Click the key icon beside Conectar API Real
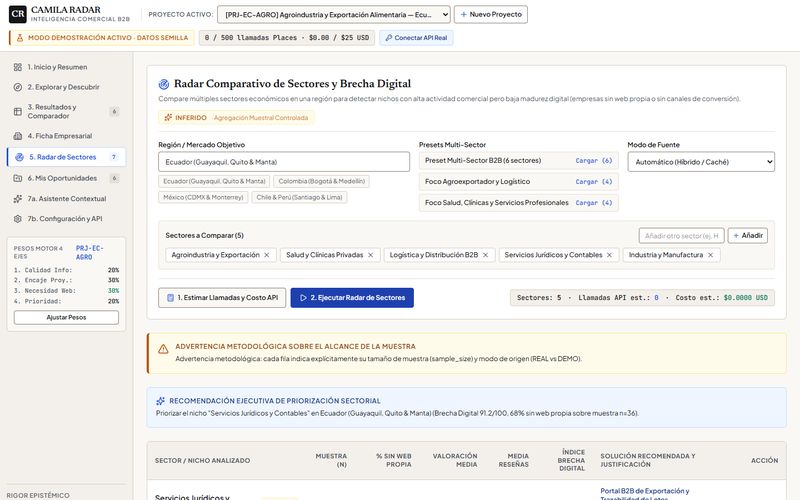800x500 pixels. click(389, 38)
